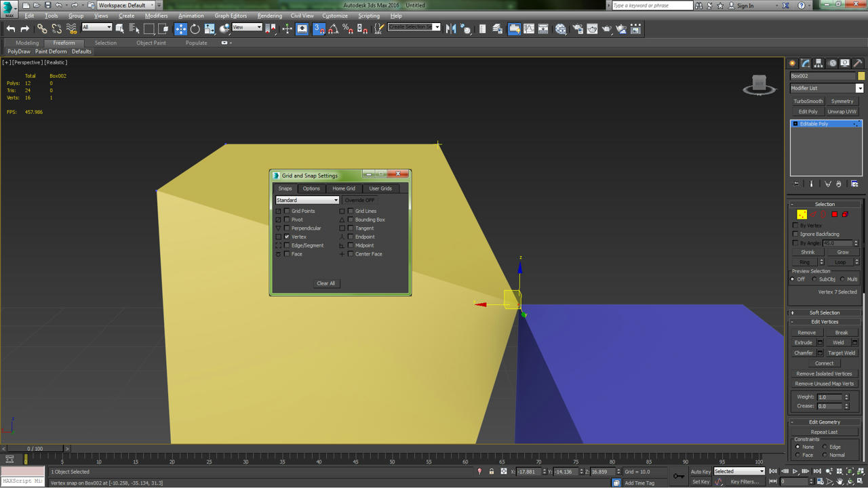Image resolution: width=868 pixels, height=488 pixels.
Task: Enable the Pivot snap checkbox
Action: point(287,220)
